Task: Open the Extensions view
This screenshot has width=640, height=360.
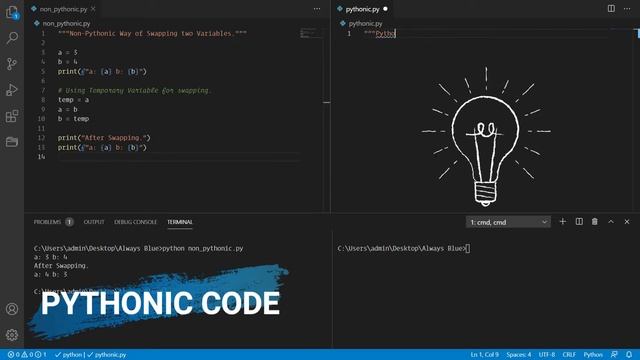Action: (12, 116)
